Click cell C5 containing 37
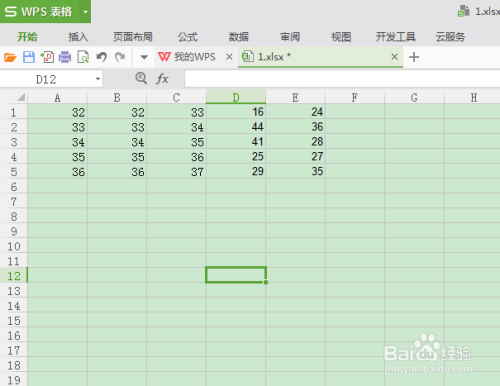This screenshot has width=500, height=386. [176, 172]
